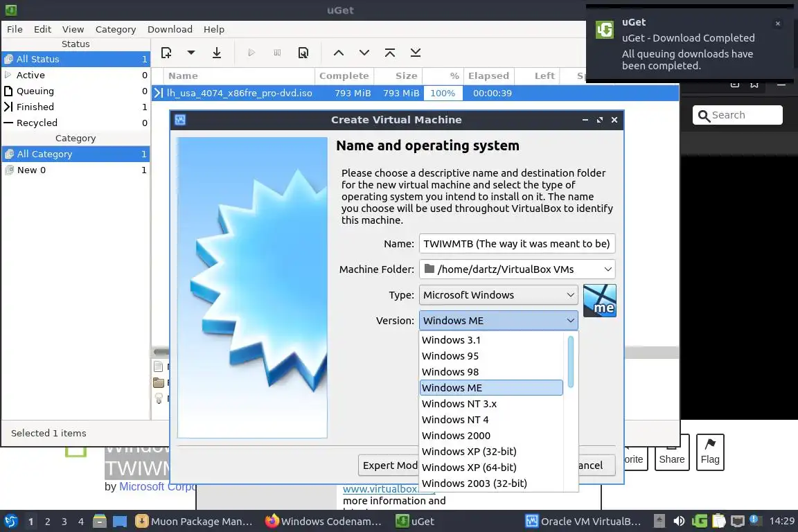
Task: Dismiss the uGet Download Completed notification
Action: click(778, 24)
